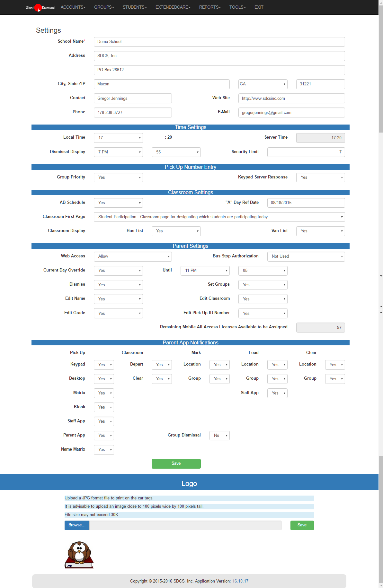The width and height of the screenshot is (383, 588).
Task: Expand the Classroom First Page dropdown
Action: (x=219, y=217)
